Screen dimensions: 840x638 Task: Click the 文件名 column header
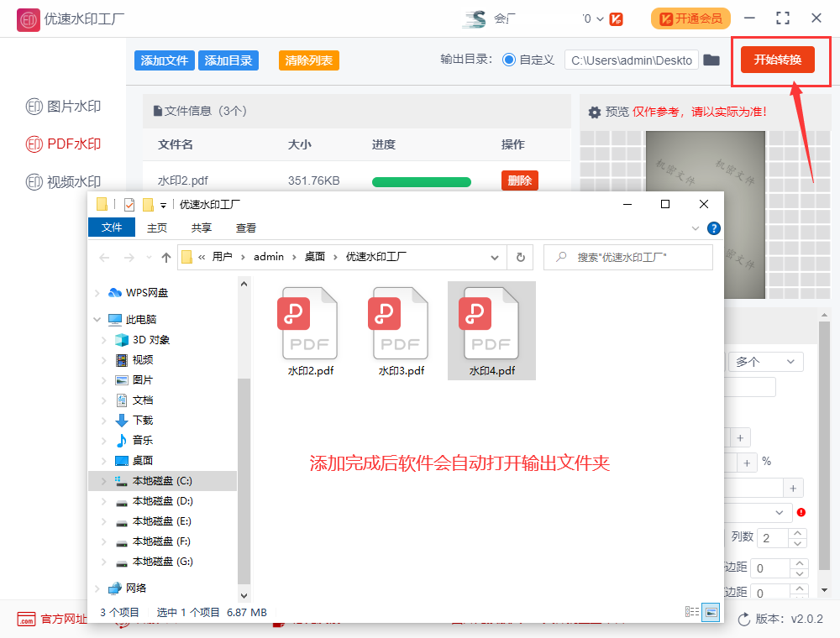[x=176, y=144]
